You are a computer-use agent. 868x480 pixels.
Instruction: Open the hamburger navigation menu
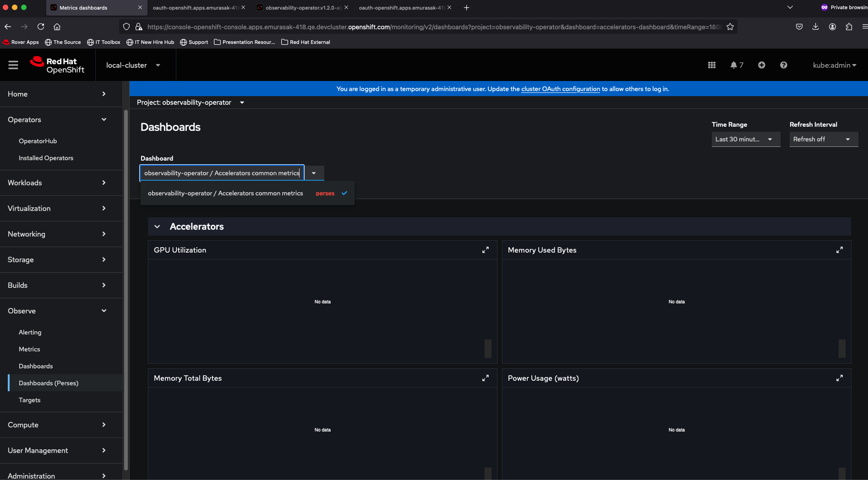13,65
